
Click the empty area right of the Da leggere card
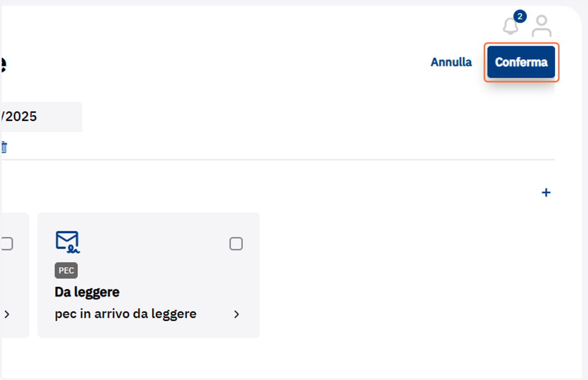407,275
